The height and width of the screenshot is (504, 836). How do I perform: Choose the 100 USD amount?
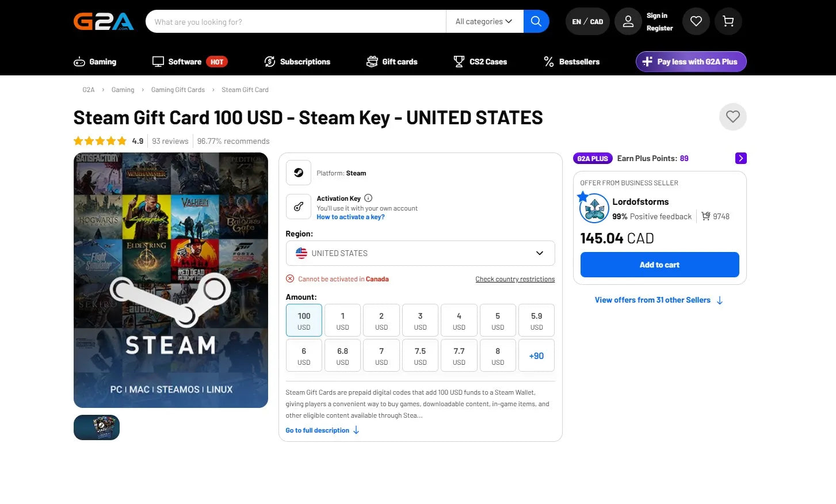[304, 320]
